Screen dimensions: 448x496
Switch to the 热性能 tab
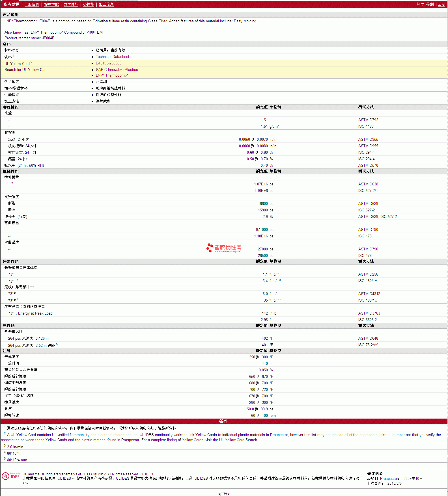pos(89,4)
